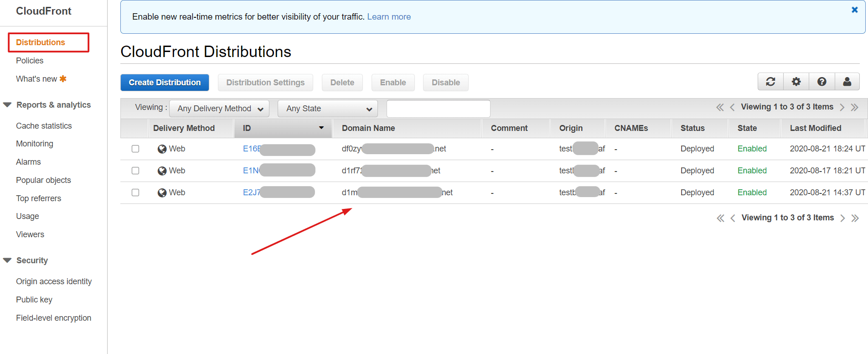Select the domain name starting with d1rf7
868x354 pixels.
coord(391,171)
